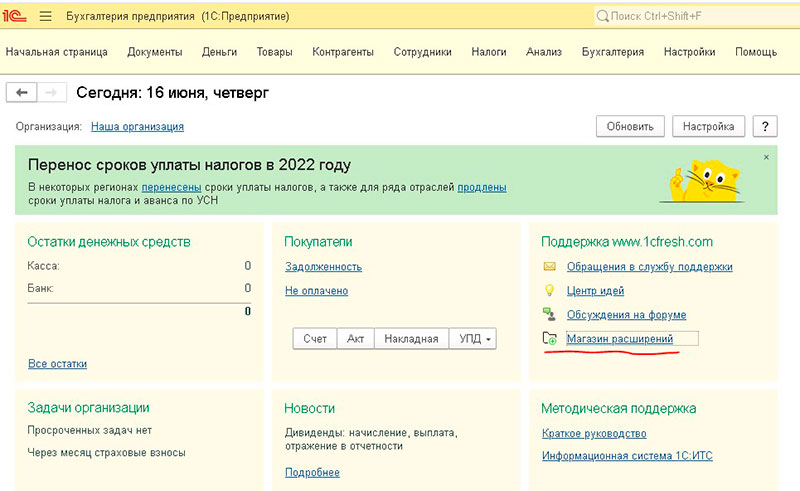Open the Наша организация link
Viewport: 800px width, 491px height.
137,127
